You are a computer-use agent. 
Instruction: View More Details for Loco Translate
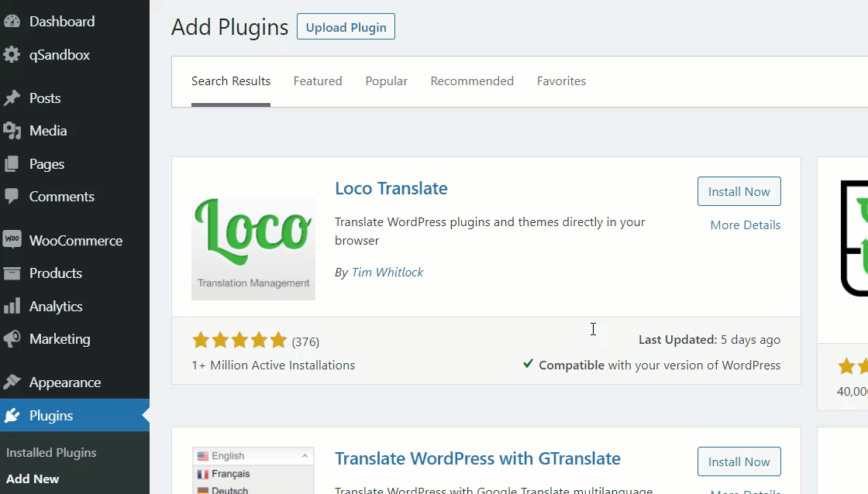[x=745, y=225]
